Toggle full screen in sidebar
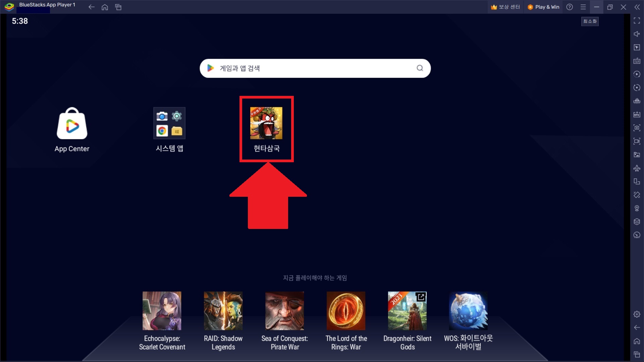The image size is (644, 362). (x=637, y=21)
